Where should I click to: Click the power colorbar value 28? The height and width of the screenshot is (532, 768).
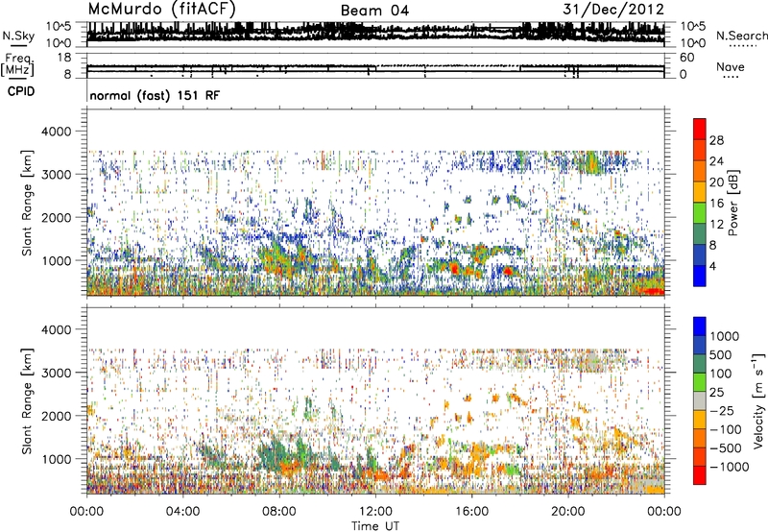[716, 140]
